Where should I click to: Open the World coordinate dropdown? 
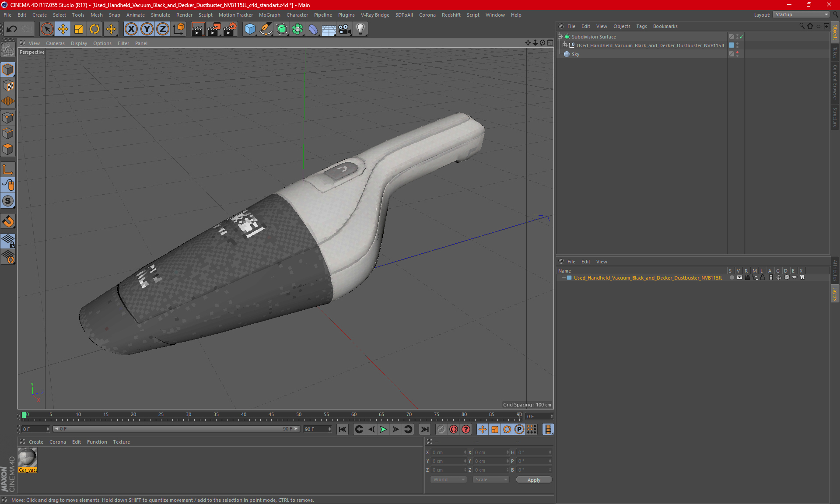(x=448, y=479)
